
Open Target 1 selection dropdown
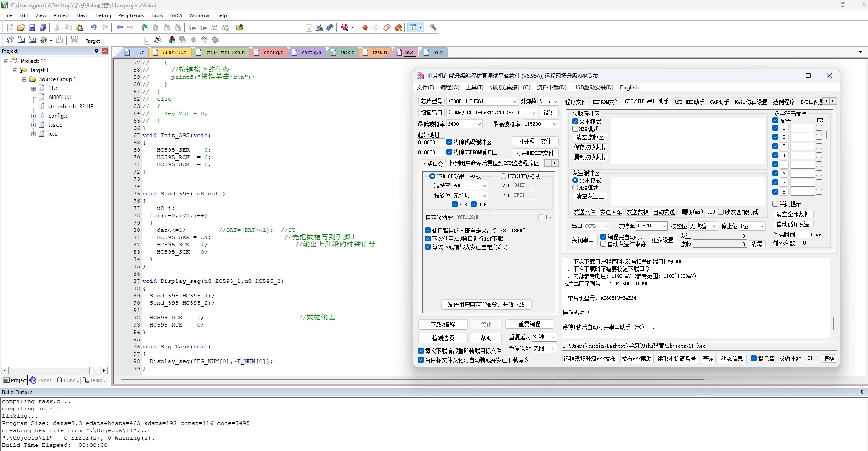[x=147, y=41]
